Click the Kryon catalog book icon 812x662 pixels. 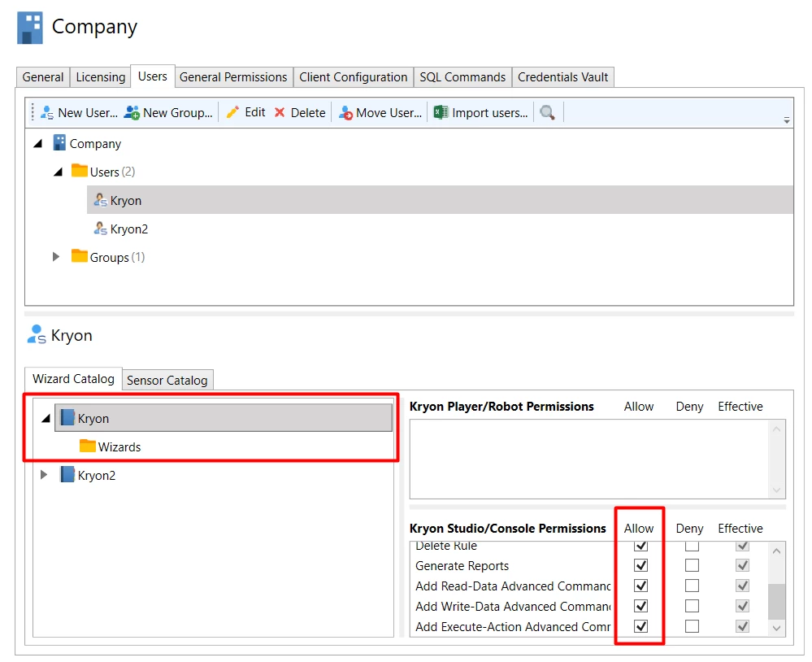[67, 417]
